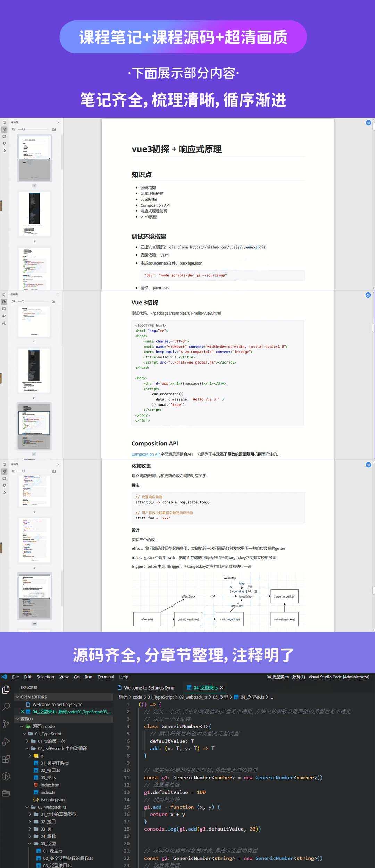Screen dimensions: 375x868
Task: Select the Explorer files icon in activity bar
Action: (6, 690)
